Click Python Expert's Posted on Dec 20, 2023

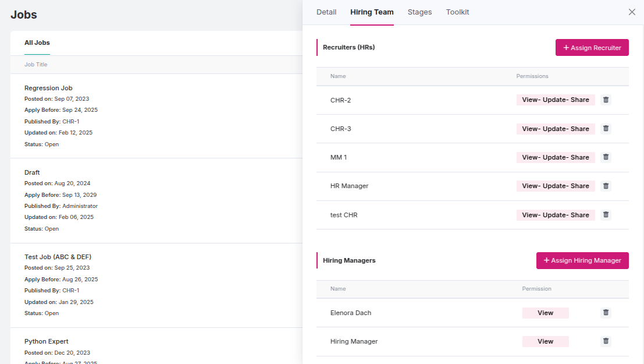[x=57, y=353]
